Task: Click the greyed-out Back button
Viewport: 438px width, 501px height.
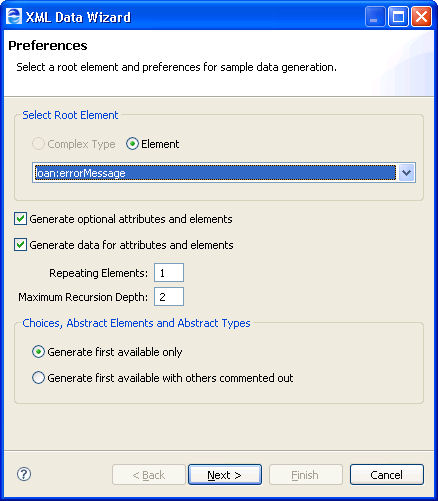Action: (x=149, y=475)
